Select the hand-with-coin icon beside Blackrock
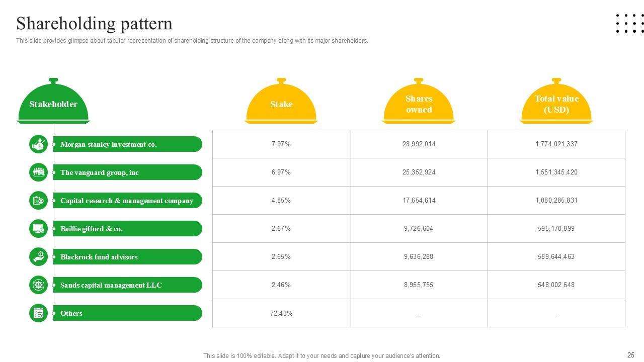This screenshot has width=644, height=362. (38, 257)
